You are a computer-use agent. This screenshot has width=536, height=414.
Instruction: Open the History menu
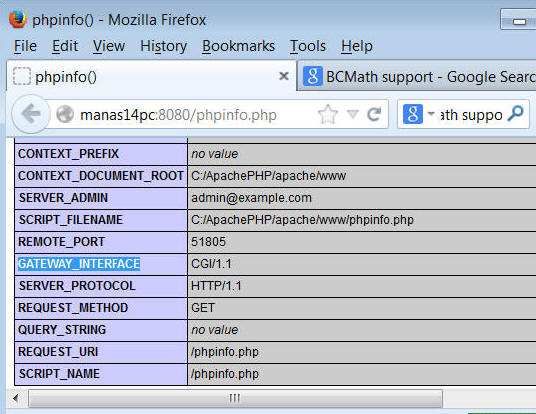pyautogui.click(x=163, y=46)
